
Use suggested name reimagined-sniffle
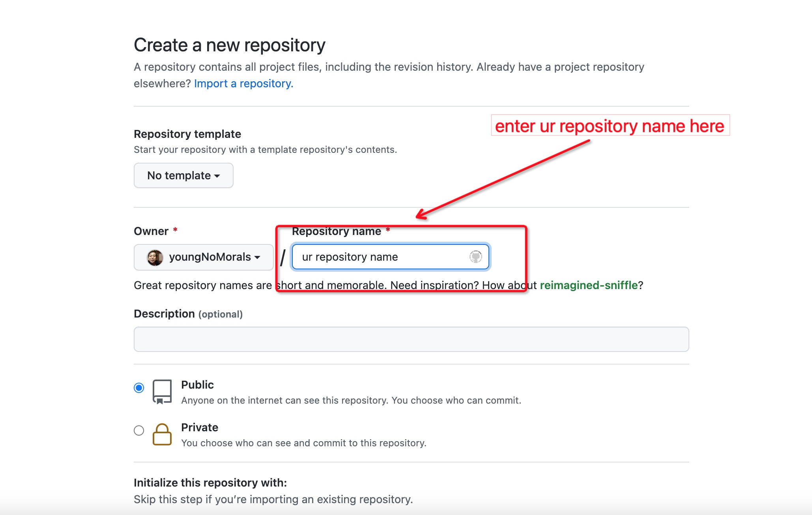coord(588,285)
